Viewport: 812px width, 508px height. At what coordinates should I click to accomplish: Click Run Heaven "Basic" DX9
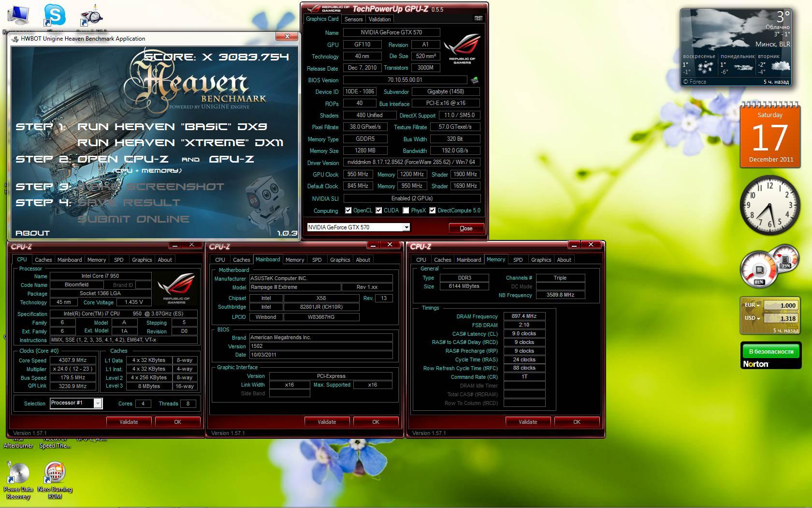(x=172, y=127)
